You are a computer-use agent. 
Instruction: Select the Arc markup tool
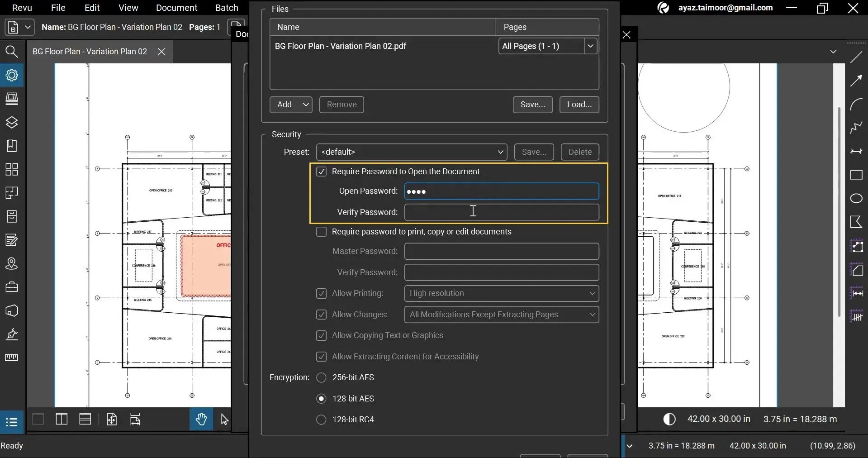pos(856,104)
